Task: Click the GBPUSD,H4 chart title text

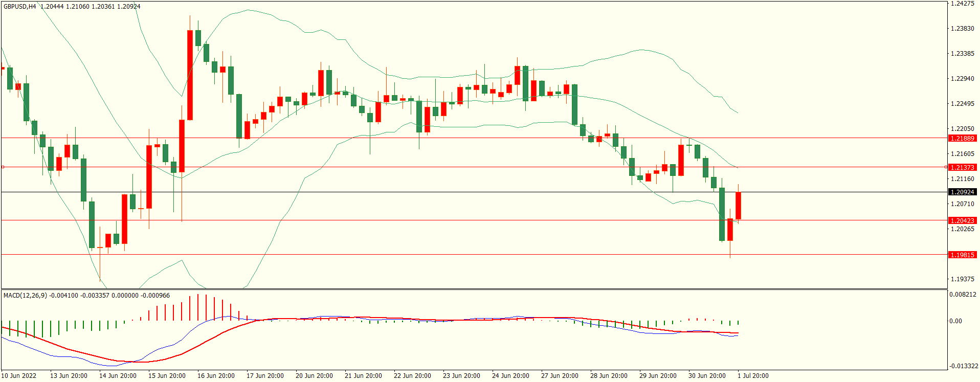Action: [x=20, y=7]
